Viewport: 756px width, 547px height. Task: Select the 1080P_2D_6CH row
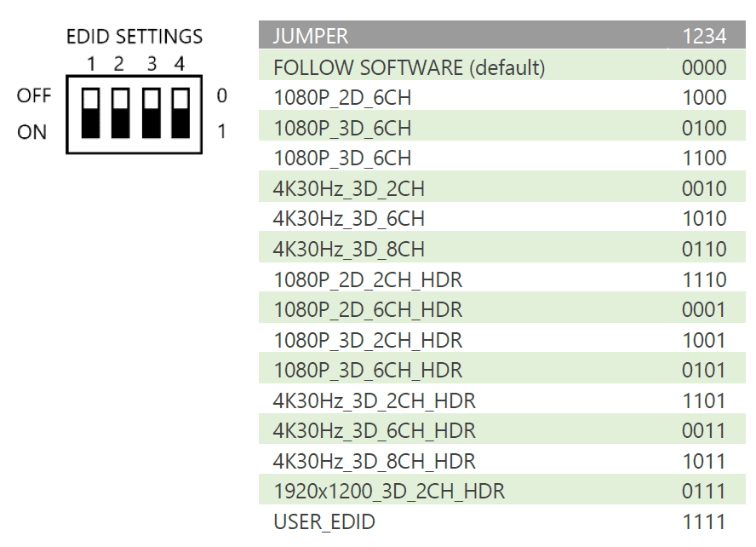click(342, 98)
